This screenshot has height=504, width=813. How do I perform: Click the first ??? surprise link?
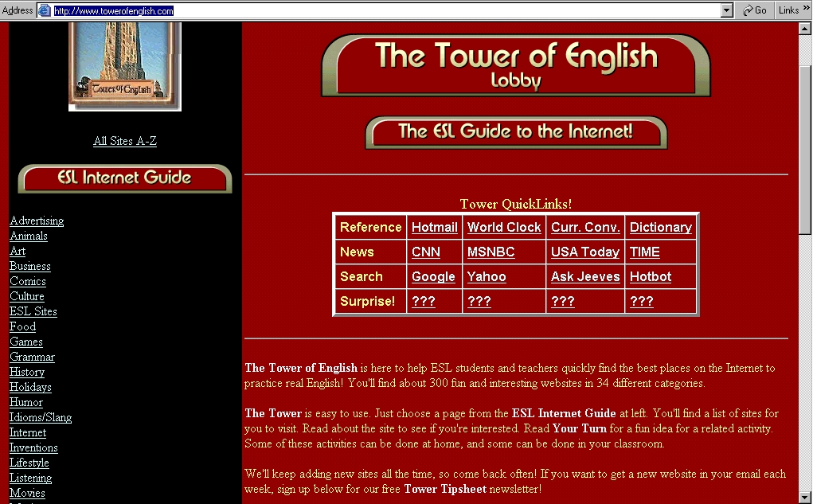[424, 301]
